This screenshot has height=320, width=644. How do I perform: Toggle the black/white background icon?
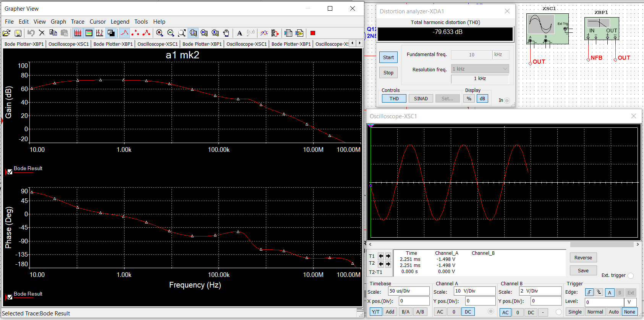(x=111, y=33)
